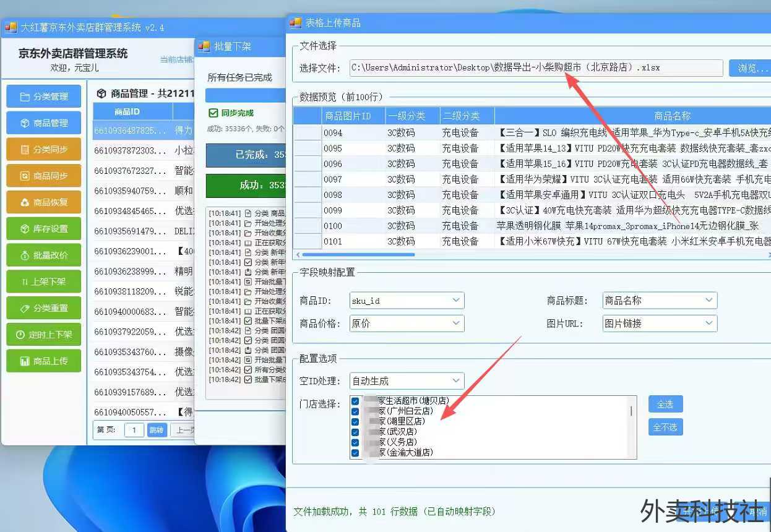Click the app icon in 表格上传商品 title bar
This screenshot has height=532, width=771.
pyautogui.click(x=296, y=23)
